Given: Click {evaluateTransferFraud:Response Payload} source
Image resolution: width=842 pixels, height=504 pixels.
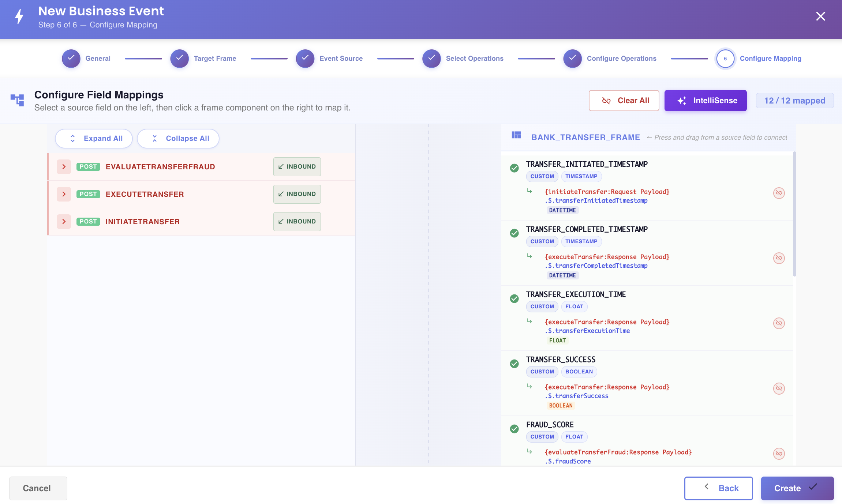Looking at the screenshot, I should tap(618, 452).
